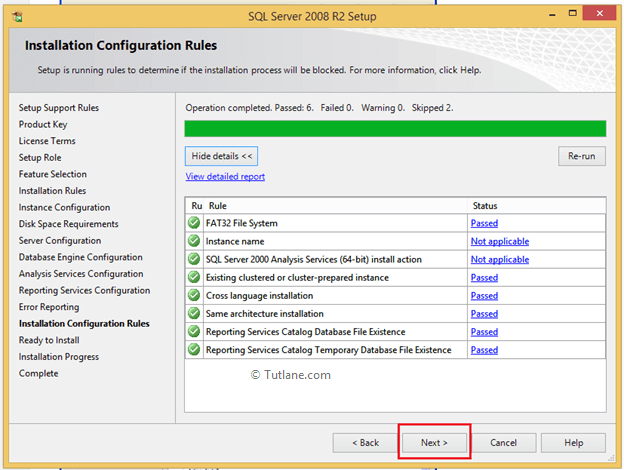Click Instance name rule text
The height and width of the screenshot is (470, 624).
click(x=235, y=242)
